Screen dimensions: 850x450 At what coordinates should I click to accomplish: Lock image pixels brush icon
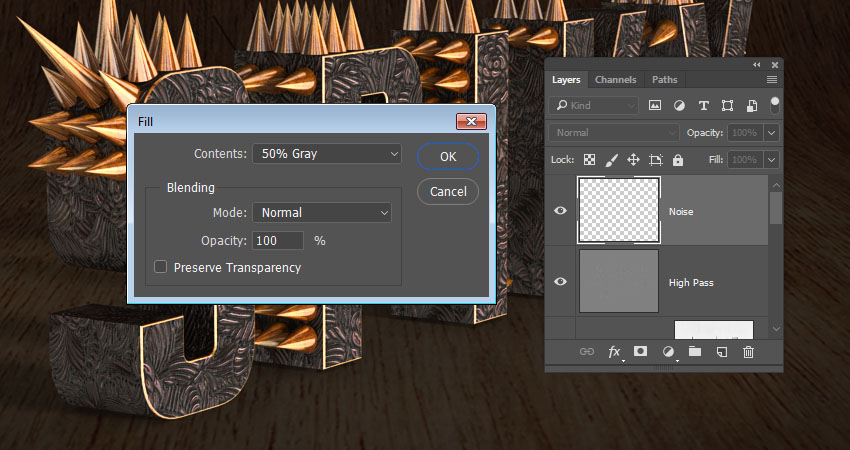[611, 159]
